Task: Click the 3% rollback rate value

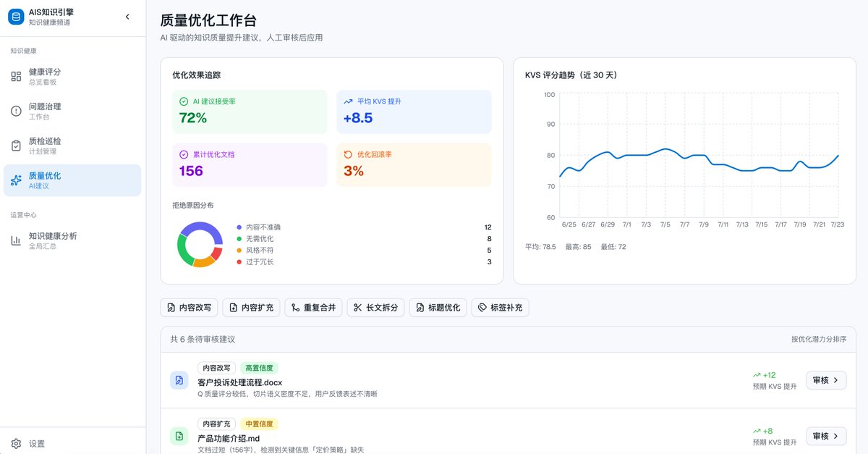Action: tap(353, 171)
